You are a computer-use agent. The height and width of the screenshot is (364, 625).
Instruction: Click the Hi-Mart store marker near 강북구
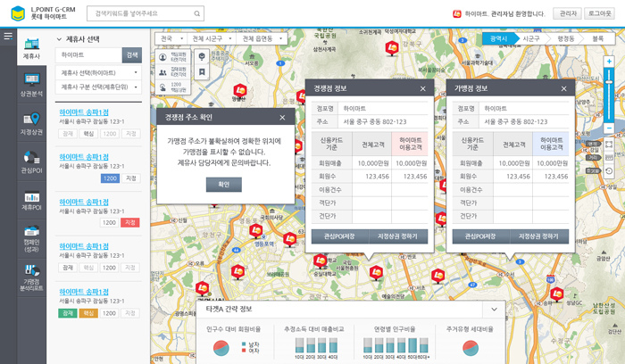pos(392,48)
